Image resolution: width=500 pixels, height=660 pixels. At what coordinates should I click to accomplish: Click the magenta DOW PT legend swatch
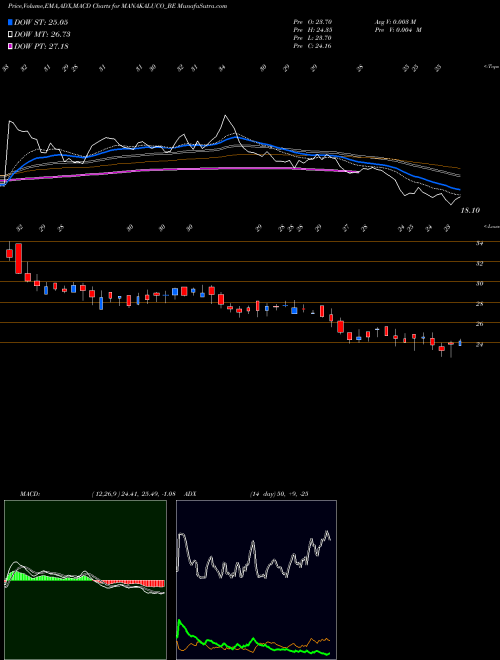[x=11, y=46]
